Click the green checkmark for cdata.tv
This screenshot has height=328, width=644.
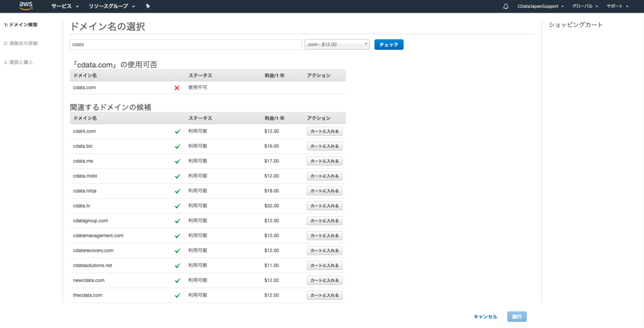[x=177, y=206]
